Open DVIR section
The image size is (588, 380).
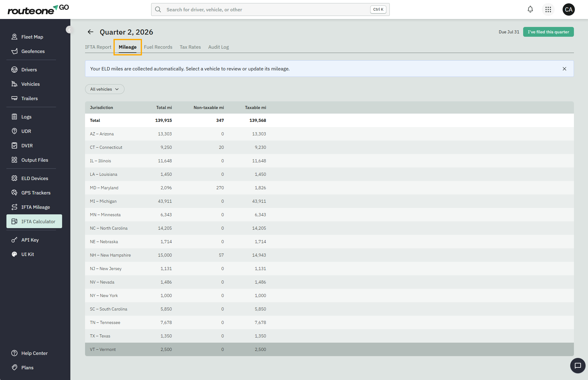pos(34,145)
